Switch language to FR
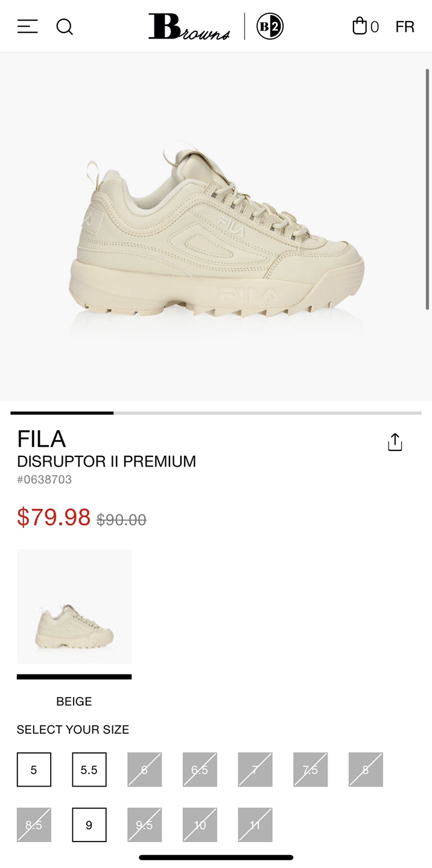 [x=405, y=27]
